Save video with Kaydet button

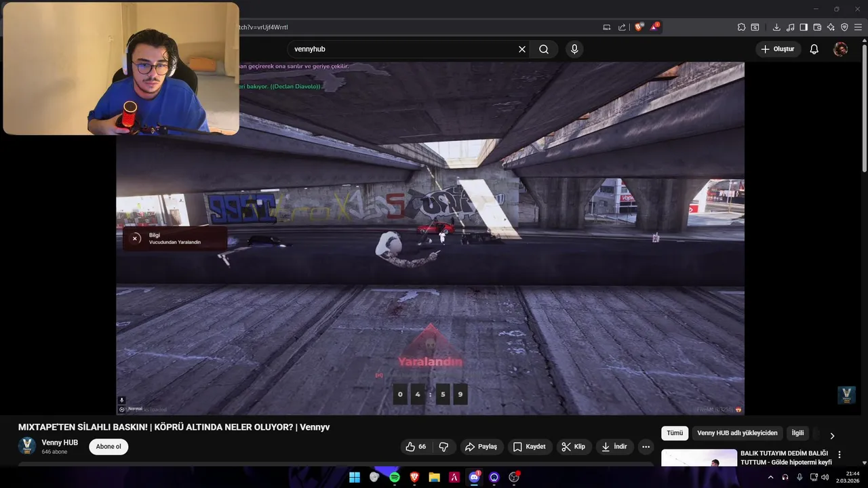coord(529,447)
